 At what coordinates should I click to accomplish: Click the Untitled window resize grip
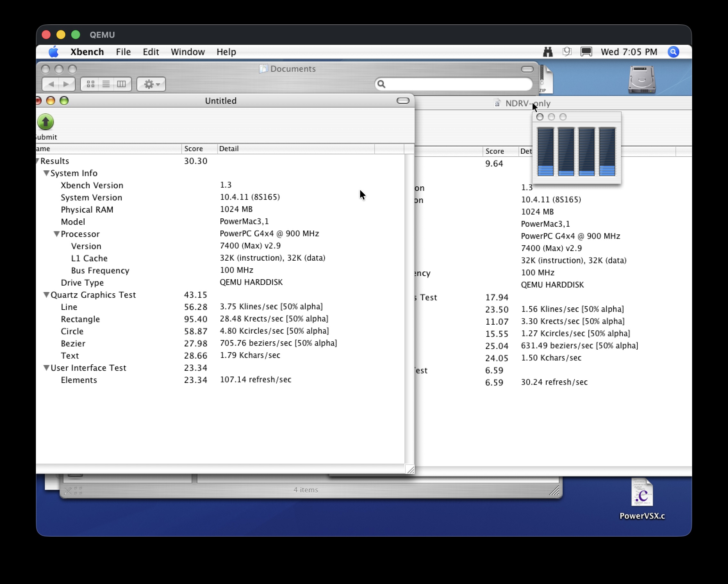(x=410, y=469)
